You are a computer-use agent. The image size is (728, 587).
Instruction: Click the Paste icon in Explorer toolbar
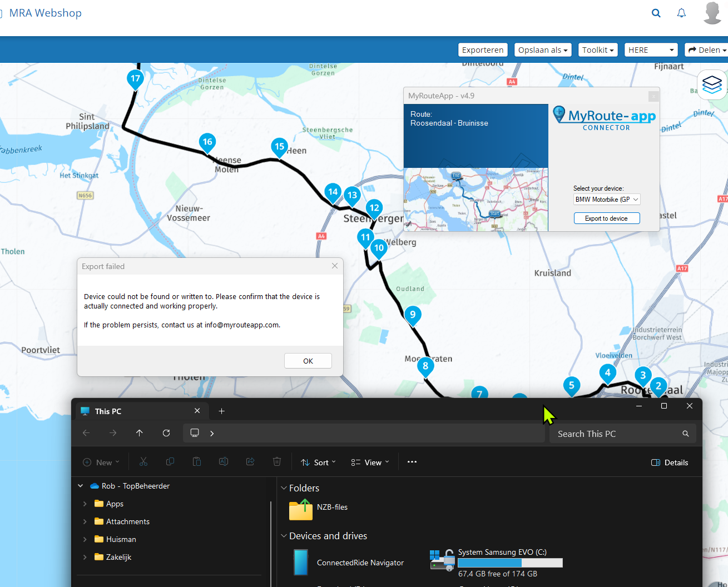tap(197, 462)
